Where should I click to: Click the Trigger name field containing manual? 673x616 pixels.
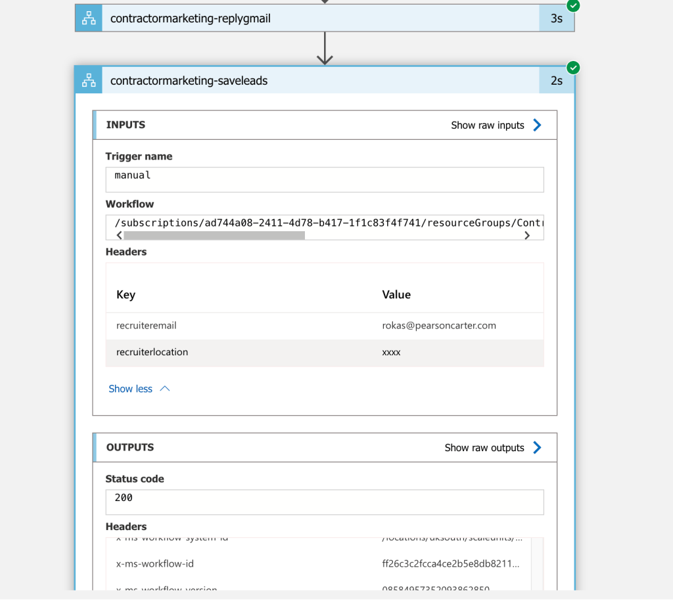coord(325,180)
